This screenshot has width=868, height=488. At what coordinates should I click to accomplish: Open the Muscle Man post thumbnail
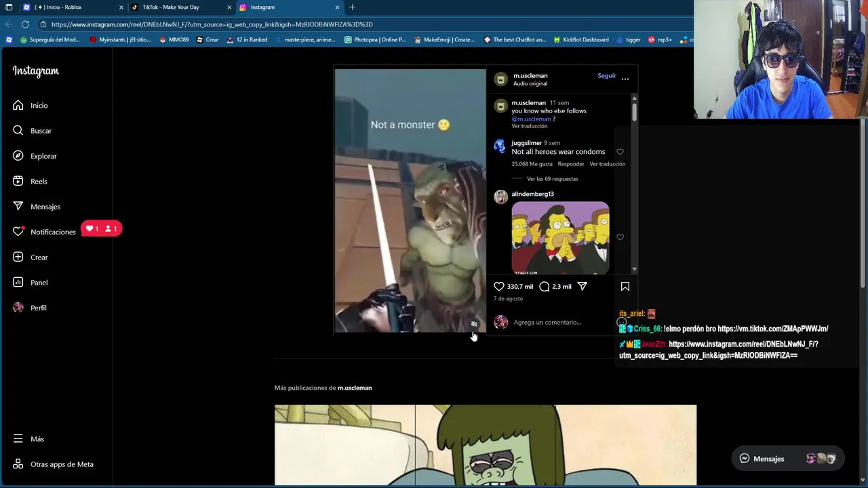click(486, 445)
